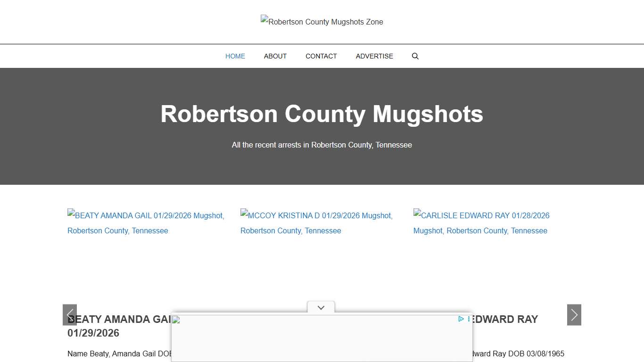
Task: Click the Robertson County Mugshots Zone logo
Action: pyautogui.click(x=322, y=22)
